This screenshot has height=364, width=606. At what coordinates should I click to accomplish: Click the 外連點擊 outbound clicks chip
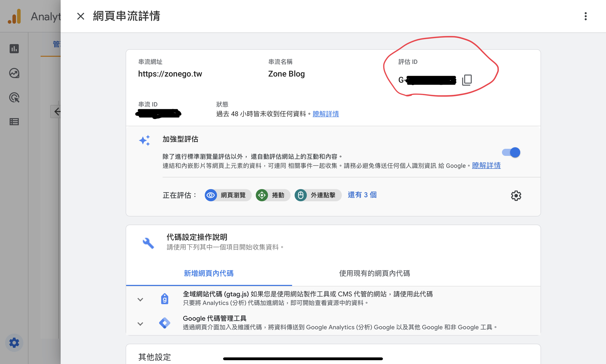click(318, 195)
